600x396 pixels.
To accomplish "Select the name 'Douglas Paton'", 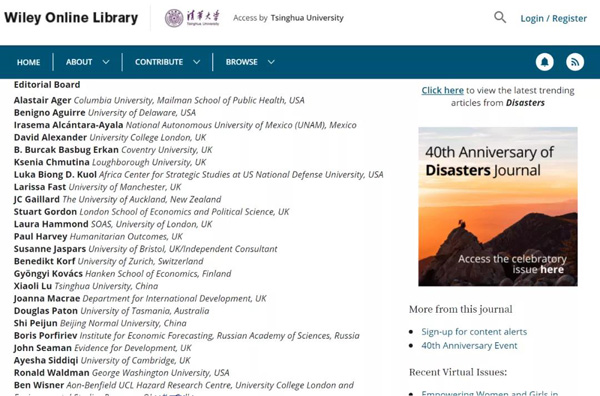I will pos(46,311).
